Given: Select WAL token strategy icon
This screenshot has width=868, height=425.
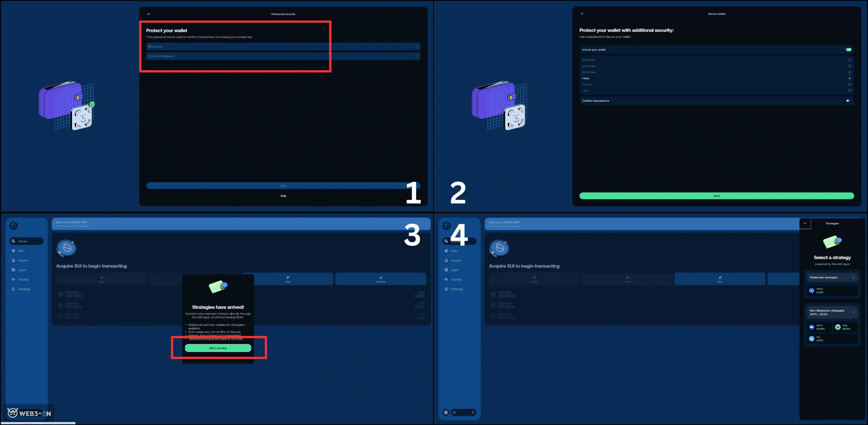Looking at the screenshot, I should point(838,327).
